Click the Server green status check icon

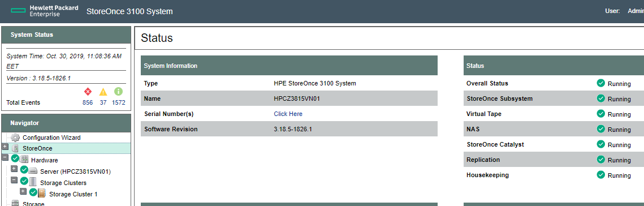24,170
